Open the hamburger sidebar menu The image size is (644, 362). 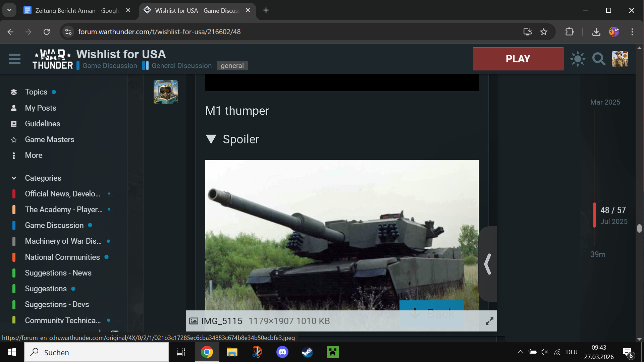[14, 59]
